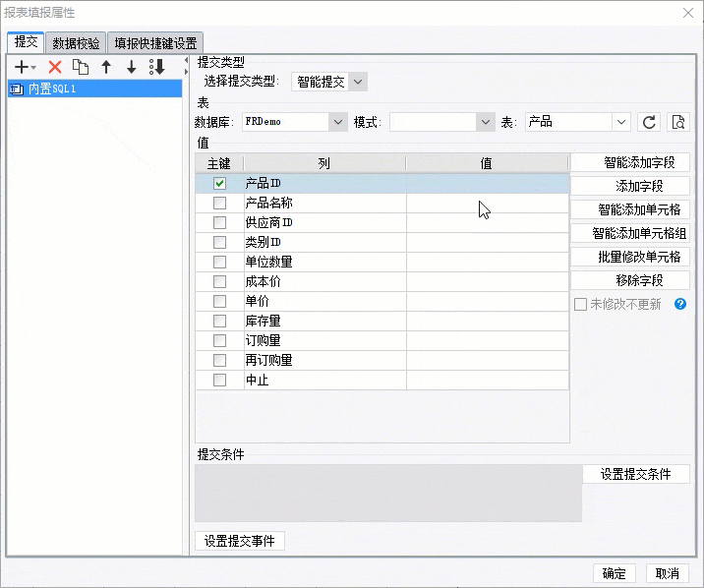This screenshot has width=704, height=588.
Task: Click the 主键 column header
Action: pos(219,163)
